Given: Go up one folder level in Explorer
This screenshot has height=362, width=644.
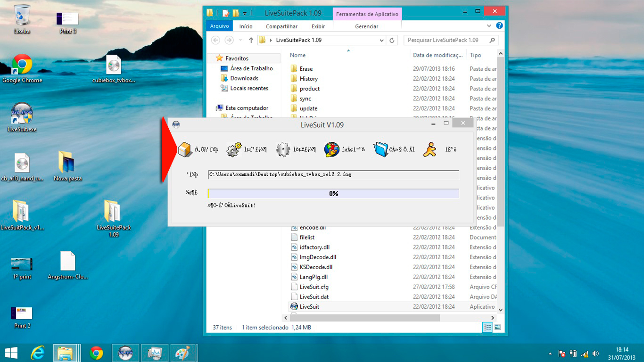Looking at the screenshot, I should [251, 40].
